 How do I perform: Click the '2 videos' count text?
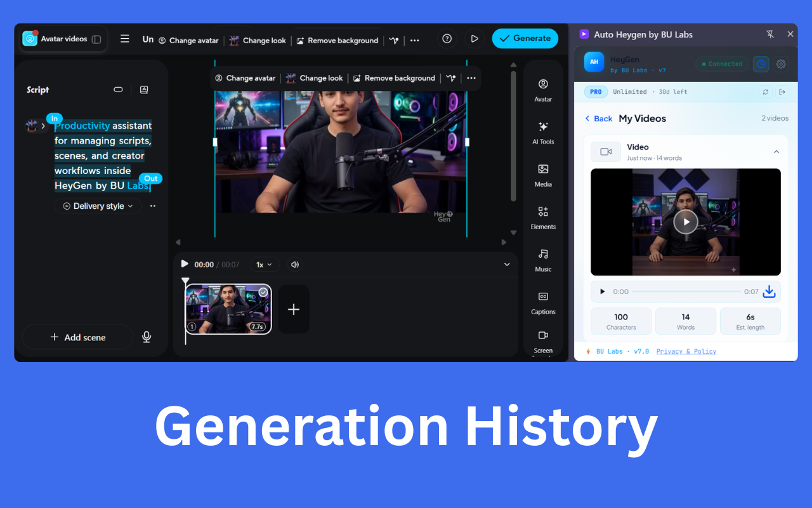click(x=775, y=119)
